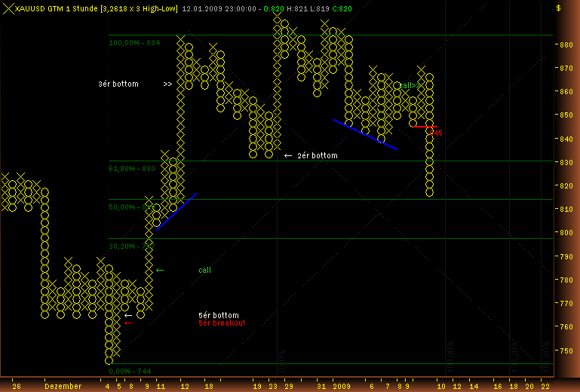The width and height of the screenshot is (580, 392).
Task: Click the 61,80% - 830 Fibonacci label
Action: tap(132, 169)
